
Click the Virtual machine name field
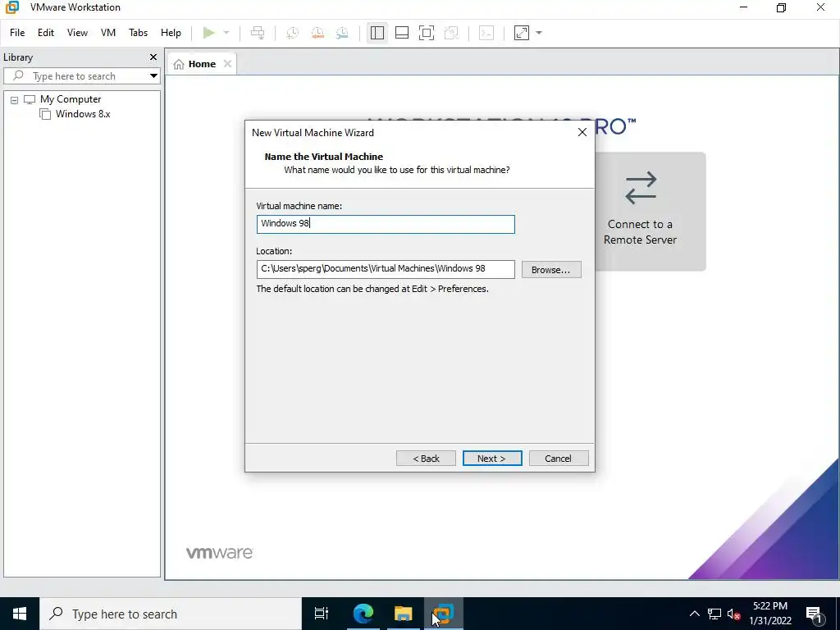coord(386,224)
